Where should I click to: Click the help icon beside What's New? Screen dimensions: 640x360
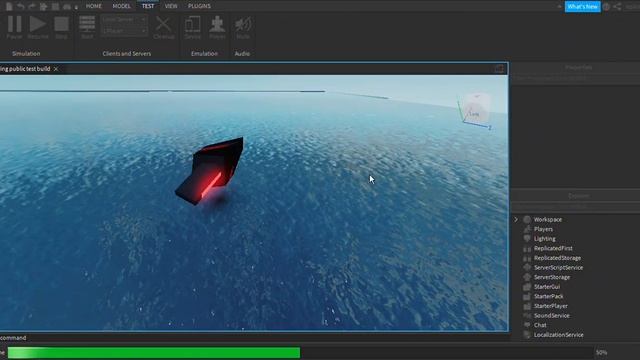[x=607, y=7]
